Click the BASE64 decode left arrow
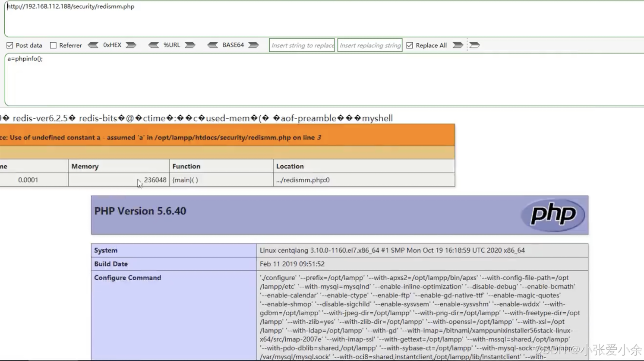Viewport: 644px width, 361px height. 212,45
